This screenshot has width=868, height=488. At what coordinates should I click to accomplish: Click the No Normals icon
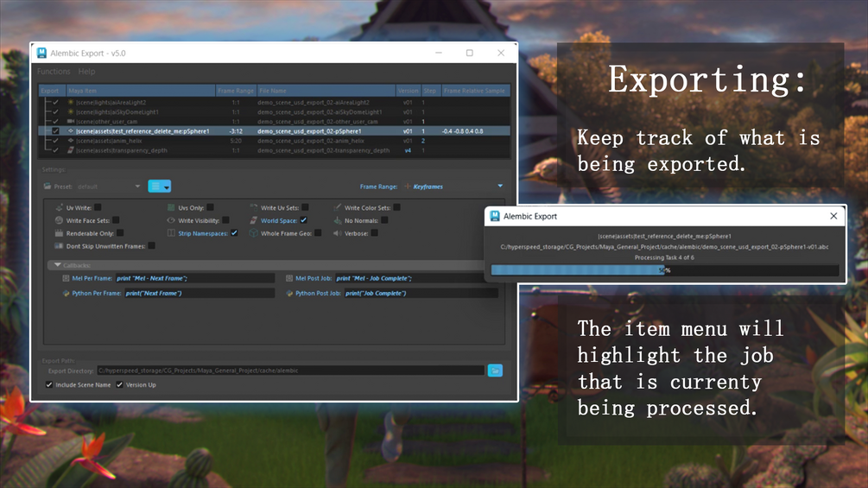(x=337, y=220)
